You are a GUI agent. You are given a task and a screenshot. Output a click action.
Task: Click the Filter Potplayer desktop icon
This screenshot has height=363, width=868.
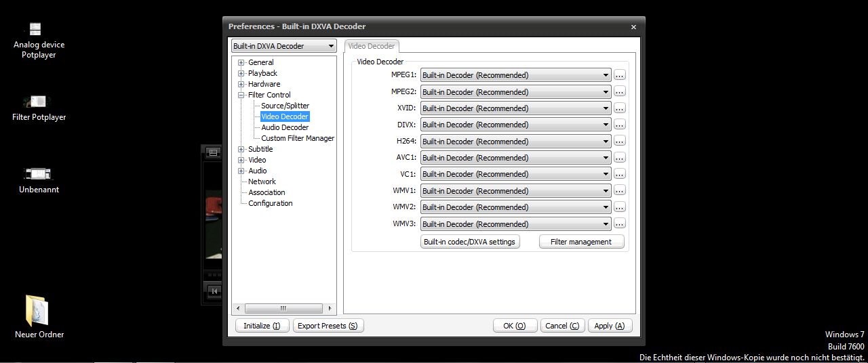click(x=35, y=102)
